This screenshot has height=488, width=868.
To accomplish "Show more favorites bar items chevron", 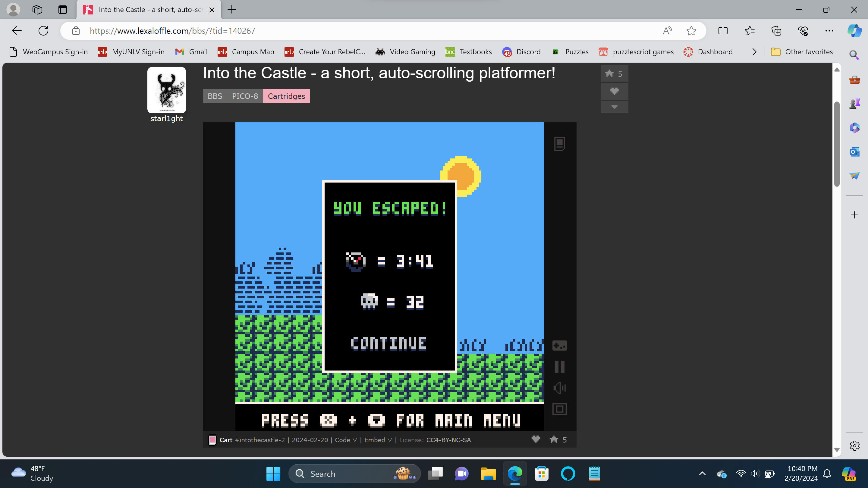I will click(754, 52).
